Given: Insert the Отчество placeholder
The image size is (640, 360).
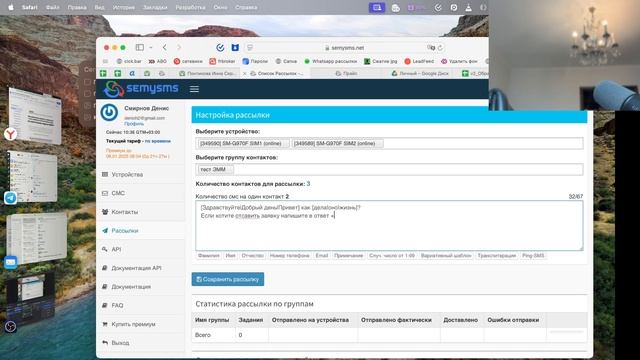Looking at the screenshot, I should tap(253, 256).
